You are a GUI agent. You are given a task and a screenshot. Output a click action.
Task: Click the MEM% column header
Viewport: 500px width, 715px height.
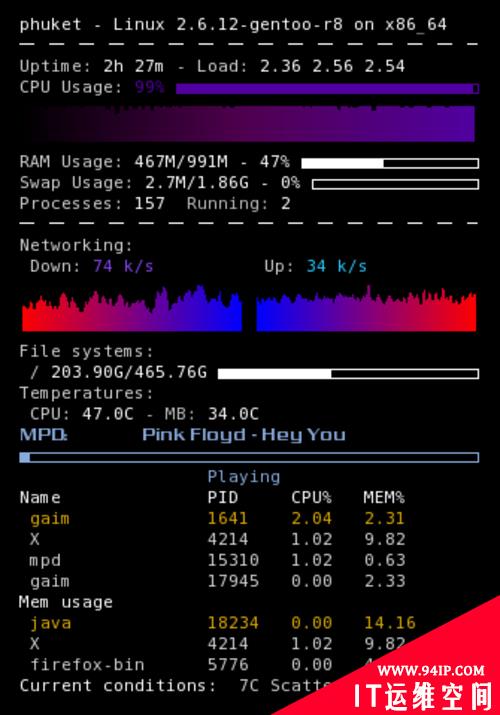[384, 497]
